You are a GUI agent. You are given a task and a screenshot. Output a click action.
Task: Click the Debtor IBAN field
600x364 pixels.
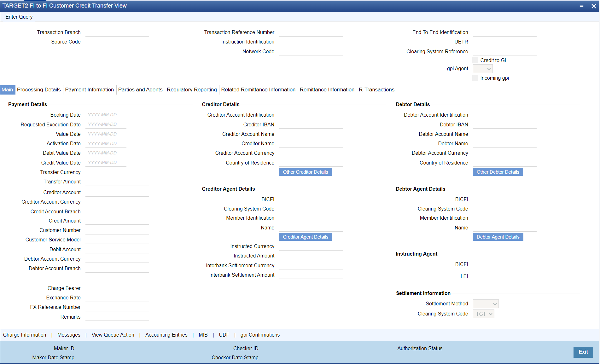click(x=505, y=124)
